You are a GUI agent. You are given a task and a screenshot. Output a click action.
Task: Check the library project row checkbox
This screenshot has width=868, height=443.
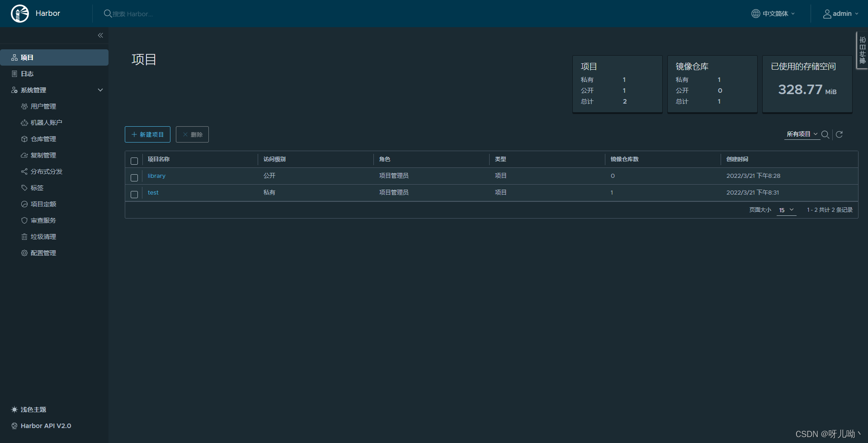pos(134,178)
